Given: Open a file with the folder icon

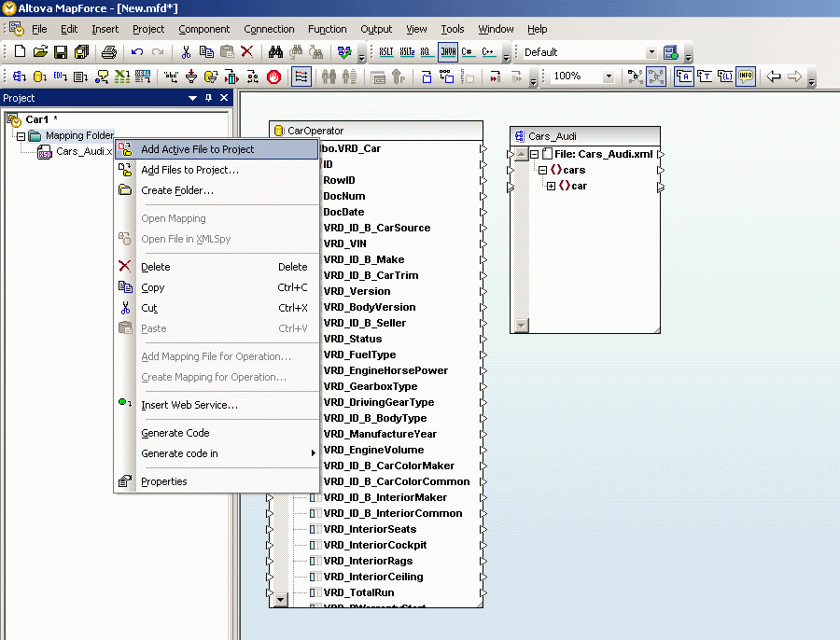Looking at the screenshot, I should tap(40, 51).
